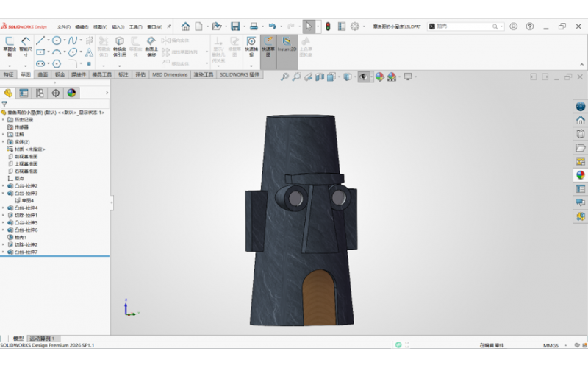Click the Apply Scene icon
This screenshot has height=368, width=588.
(x=392, y=77)
